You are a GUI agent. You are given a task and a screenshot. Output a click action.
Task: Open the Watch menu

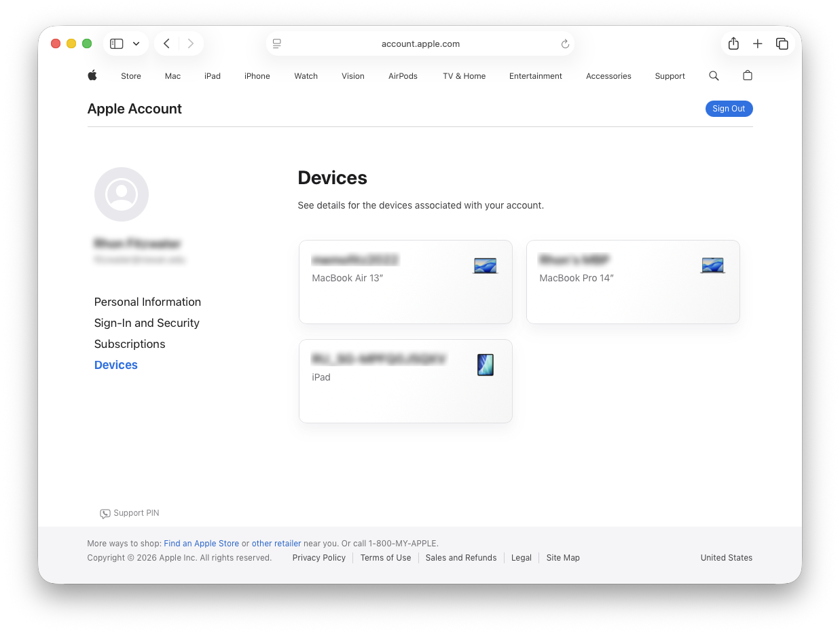[x=306, y=76]
